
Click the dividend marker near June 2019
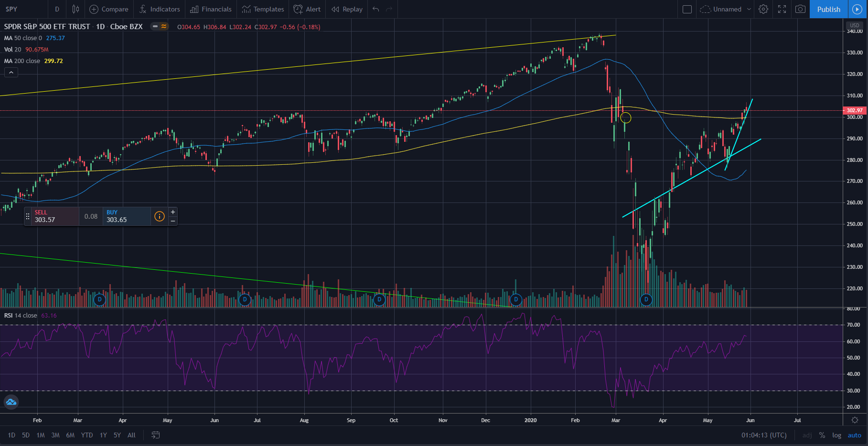pyautogui.click(x=245, y=299)
